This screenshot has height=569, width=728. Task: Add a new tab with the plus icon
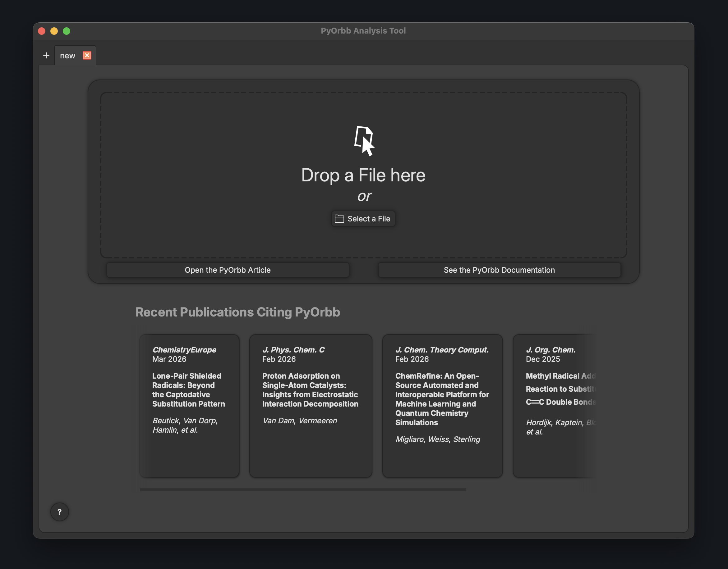pos(46,55)
